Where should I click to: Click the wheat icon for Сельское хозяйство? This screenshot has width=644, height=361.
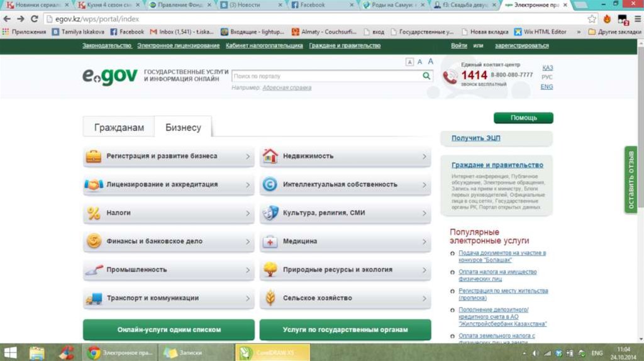pyautogui.click(x=270, y=299)
